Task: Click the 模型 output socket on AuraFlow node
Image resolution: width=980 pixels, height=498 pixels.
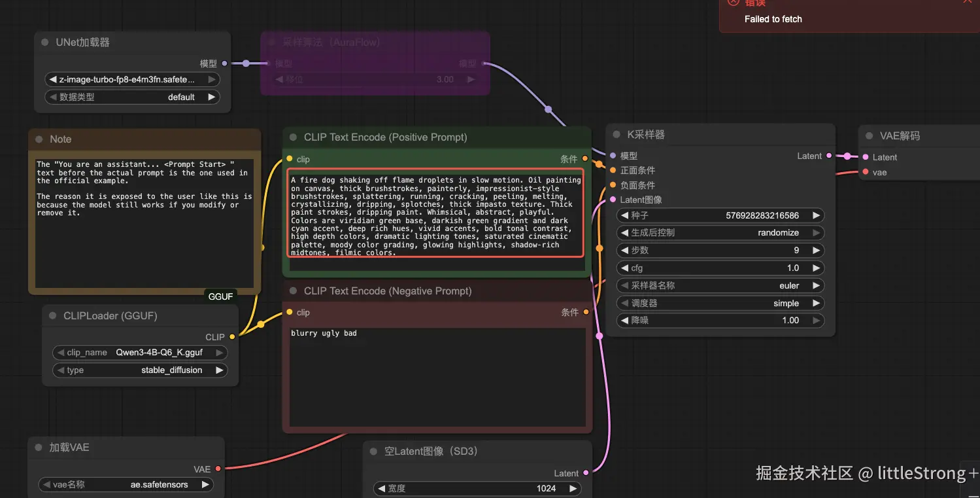Action: click(x=484, y=63)
